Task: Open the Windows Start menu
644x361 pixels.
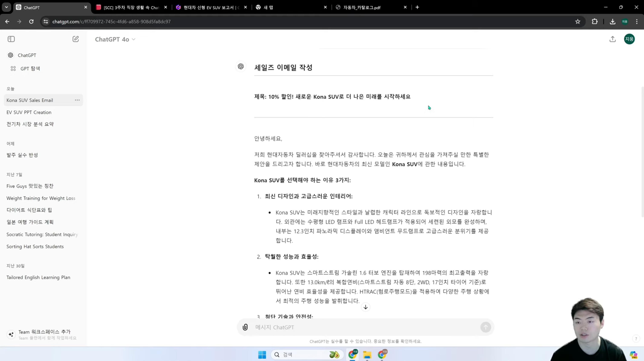Action: (262, 354)
